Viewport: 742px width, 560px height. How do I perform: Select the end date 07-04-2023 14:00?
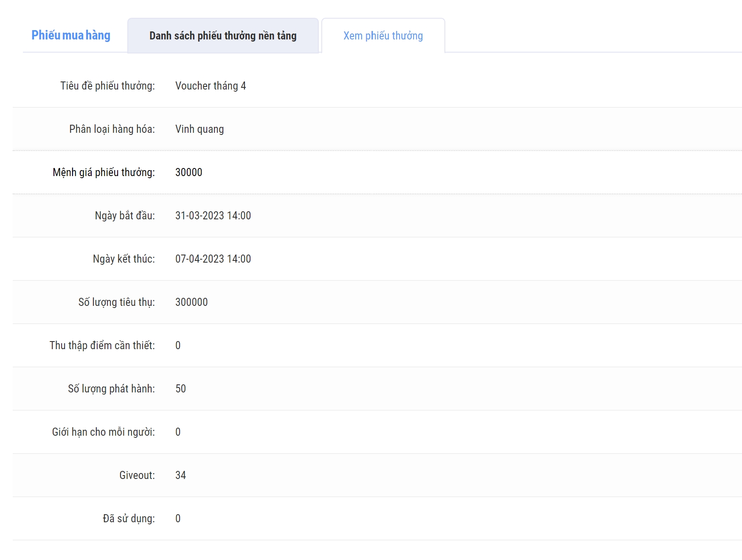click(x=213, y=259)
